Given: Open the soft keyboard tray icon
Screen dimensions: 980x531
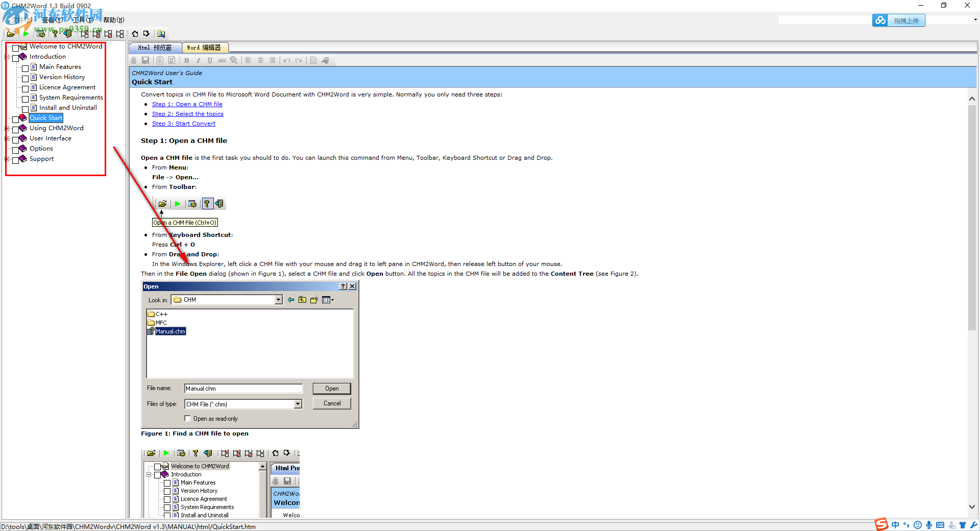Looking at the screenshot, I should click(x=940, y=525).
